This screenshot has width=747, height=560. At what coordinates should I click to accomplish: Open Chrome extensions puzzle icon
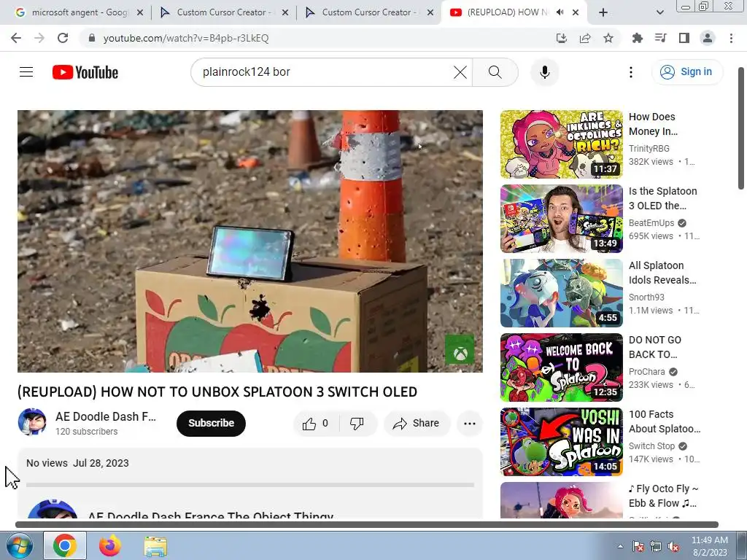click(x=637, y=38)
